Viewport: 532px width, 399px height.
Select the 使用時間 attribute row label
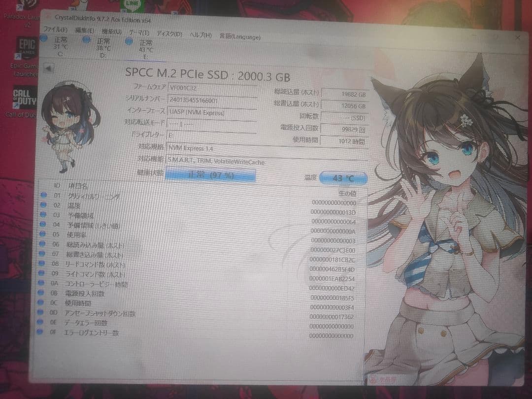[x=78, y=303]
